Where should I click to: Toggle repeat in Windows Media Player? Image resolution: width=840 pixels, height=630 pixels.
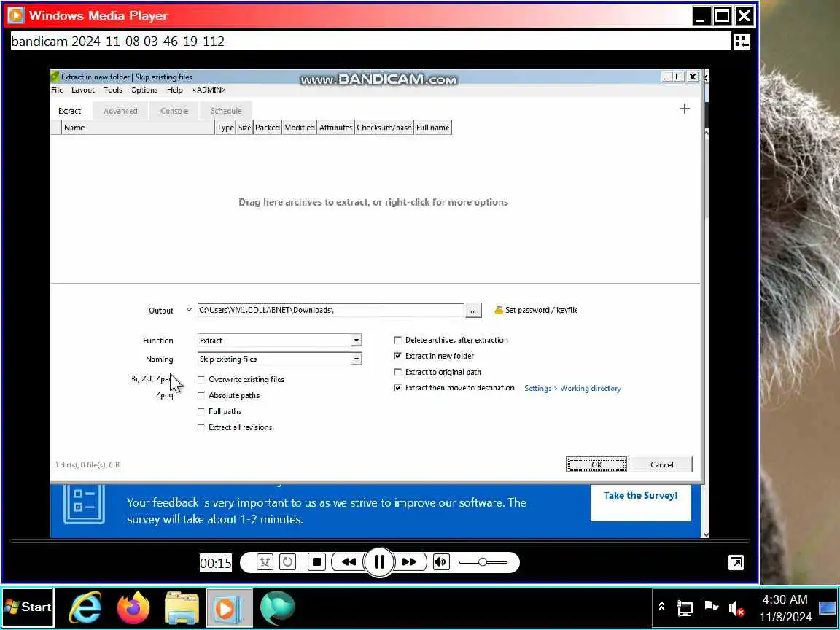coord(288,562)
